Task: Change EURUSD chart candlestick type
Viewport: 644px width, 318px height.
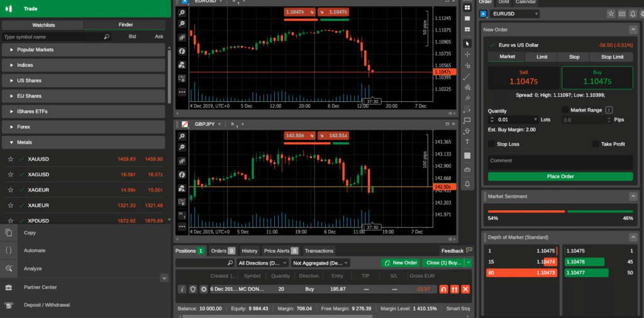Action: coord(182,37)
